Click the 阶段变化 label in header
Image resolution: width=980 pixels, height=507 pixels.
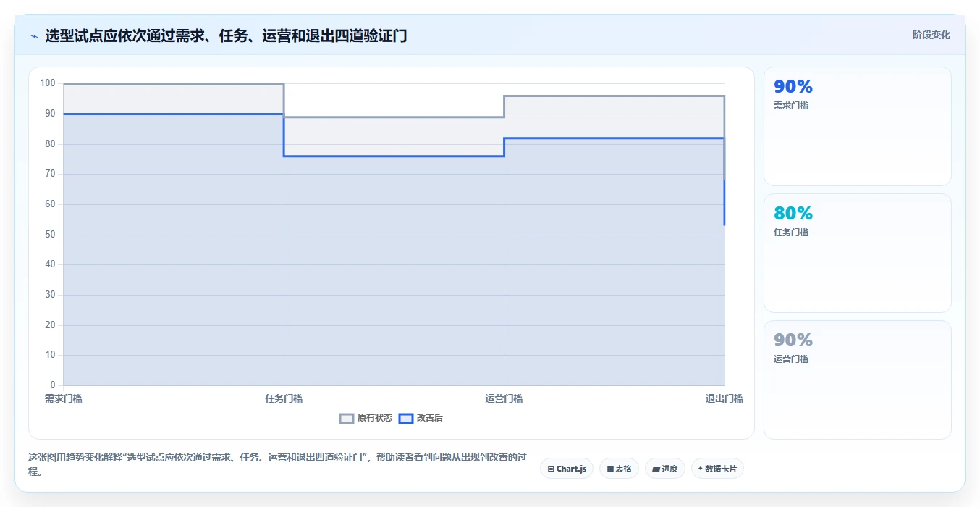(x=931, y=35)
